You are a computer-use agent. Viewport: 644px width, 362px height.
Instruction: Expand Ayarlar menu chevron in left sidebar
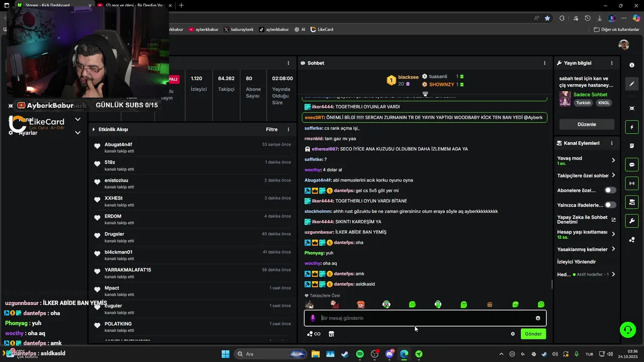pyautogui.click(x=77, y=133)
